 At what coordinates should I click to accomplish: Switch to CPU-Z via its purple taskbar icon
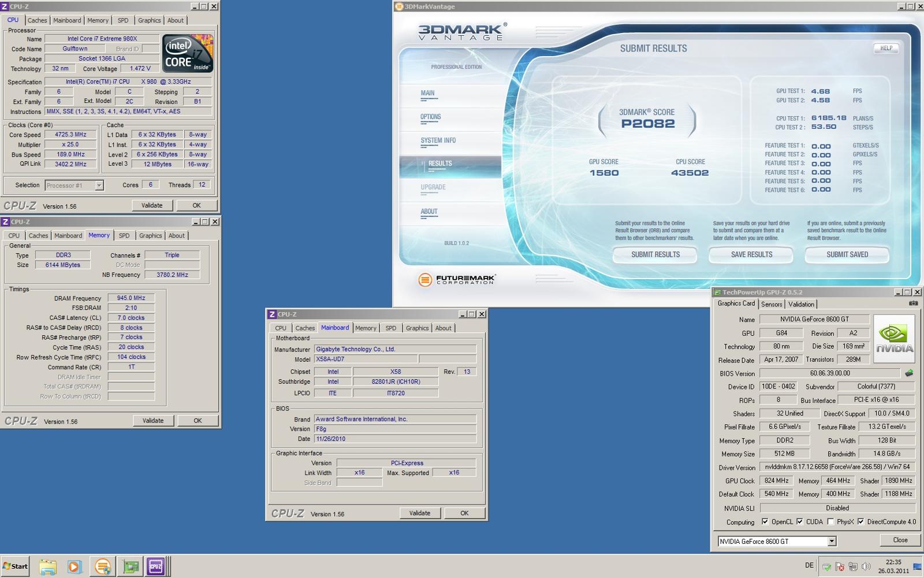click(x=157, y=566)
